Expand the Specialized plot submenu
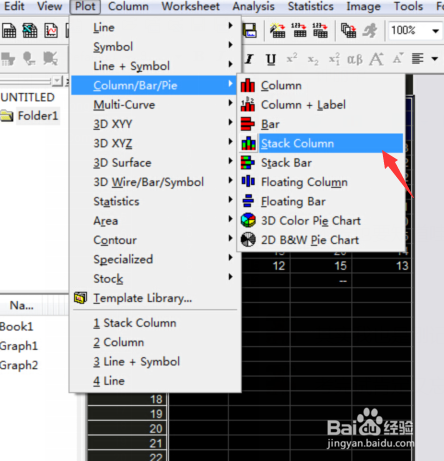Viewport: 444px width, 461px height. tap(156, 259)
